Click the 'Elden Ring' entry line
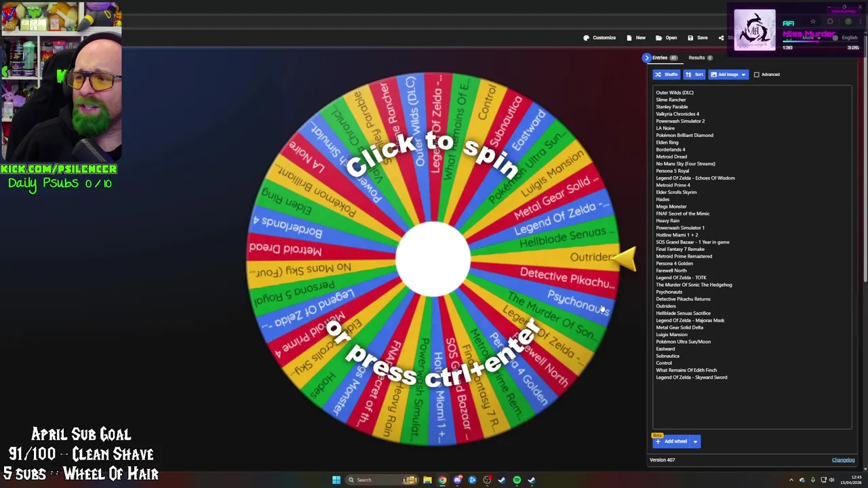The width and height of the screenshot is (868, 488). [667, 142]
